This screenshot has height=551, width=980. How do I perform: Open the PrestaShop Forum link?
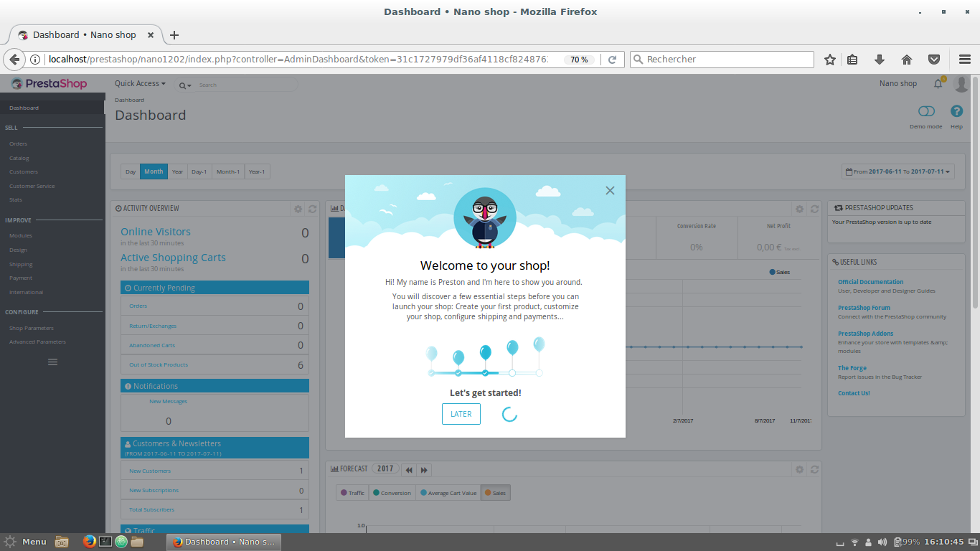tap(864, 308)
